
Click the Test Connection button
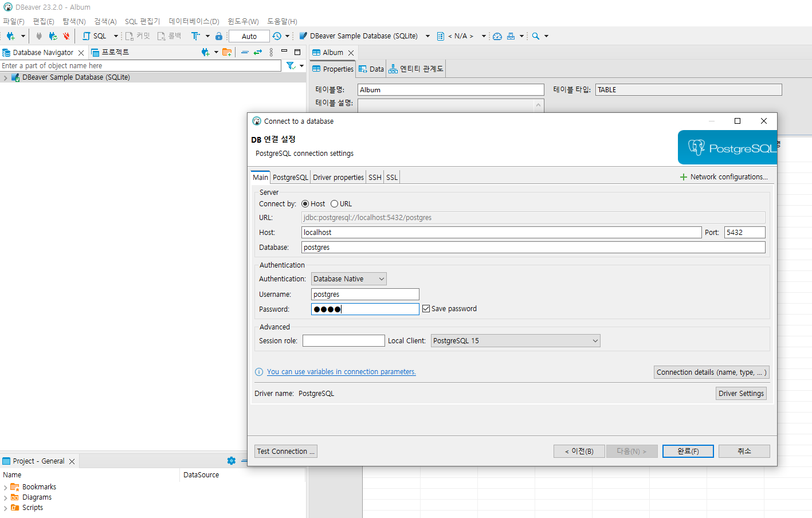click(x=286, y=452)
